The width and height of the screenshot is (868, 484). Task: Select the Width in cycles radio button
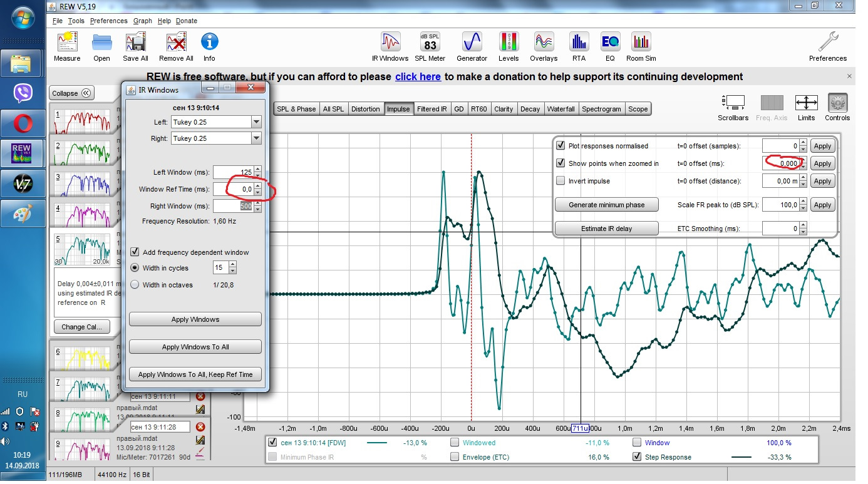tap(135, 267)
